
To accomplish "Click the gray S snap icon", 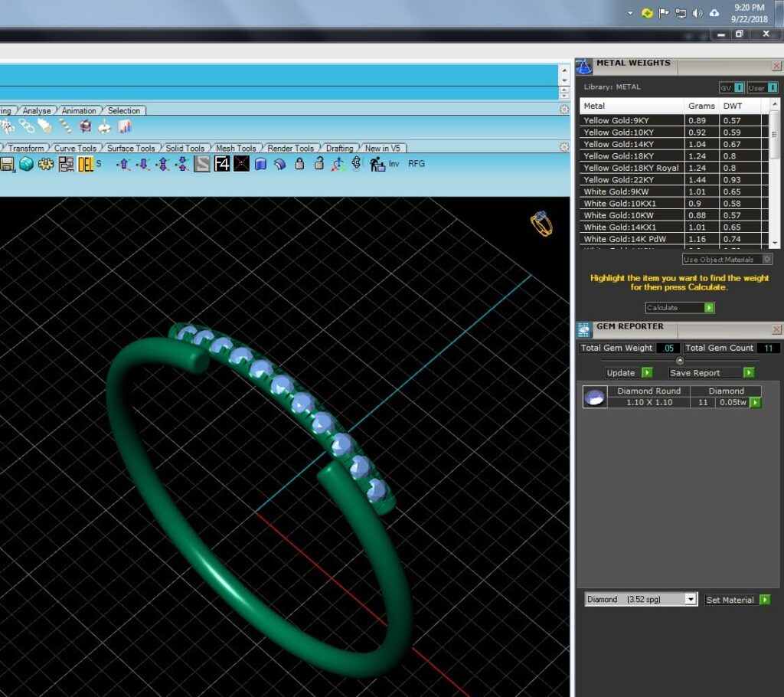I will [202, 164].
